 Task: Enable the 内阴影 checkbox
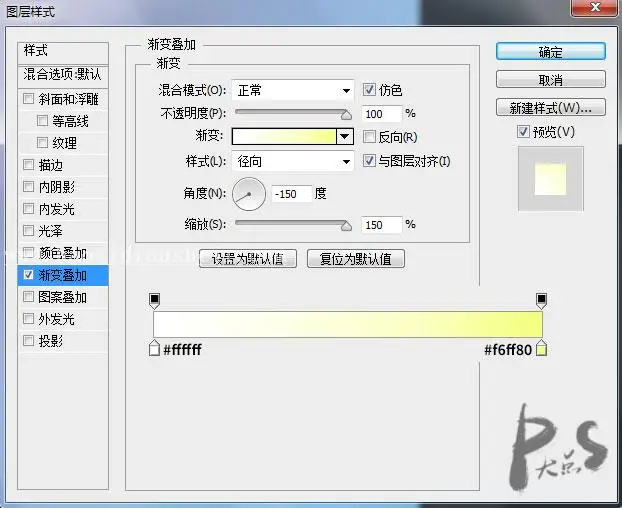point(29,186)
